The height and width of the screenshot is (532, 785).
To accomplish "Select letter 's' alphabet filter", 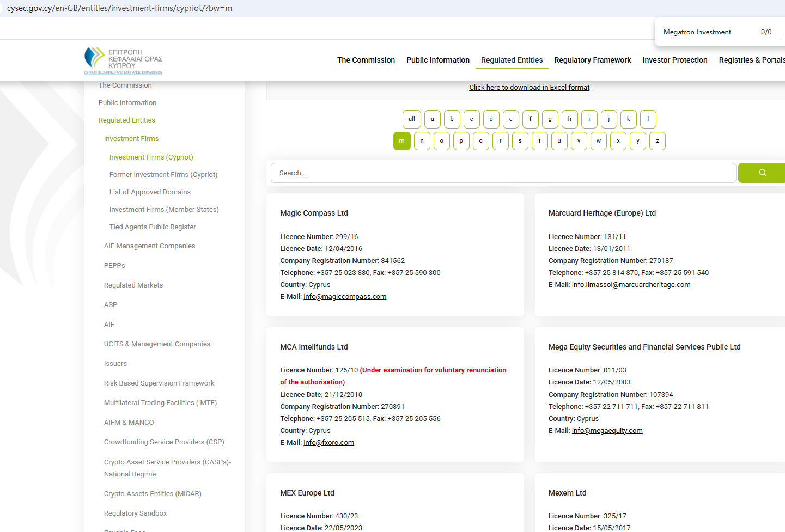I will pos(520,141).
